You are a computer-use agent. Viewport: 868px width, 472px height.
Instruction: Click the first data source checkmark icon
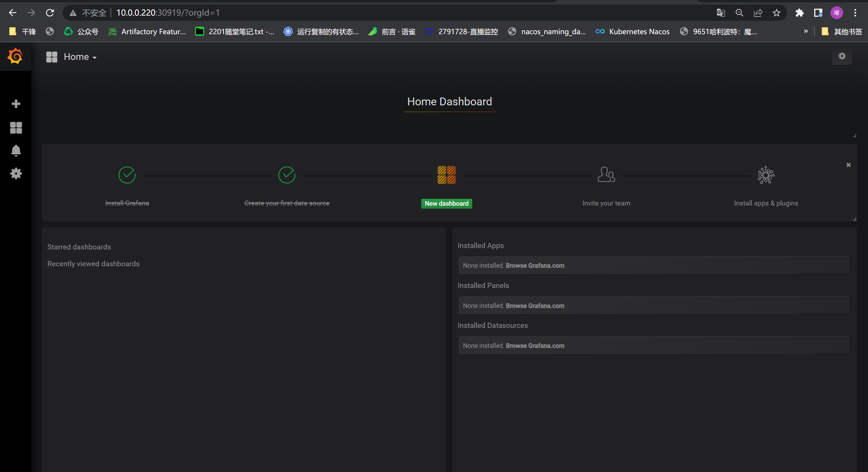(x=287, y=175)
